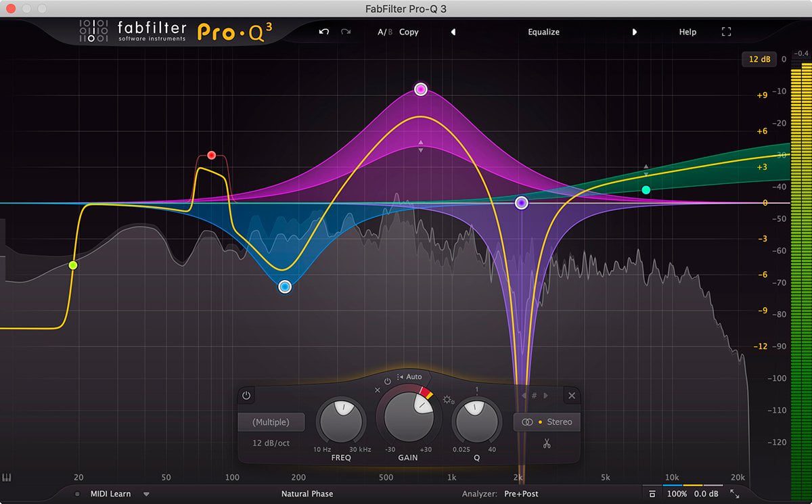Open the piano display keyboard icon
This screenshot has height=504, width=812.
coord(7,478)
